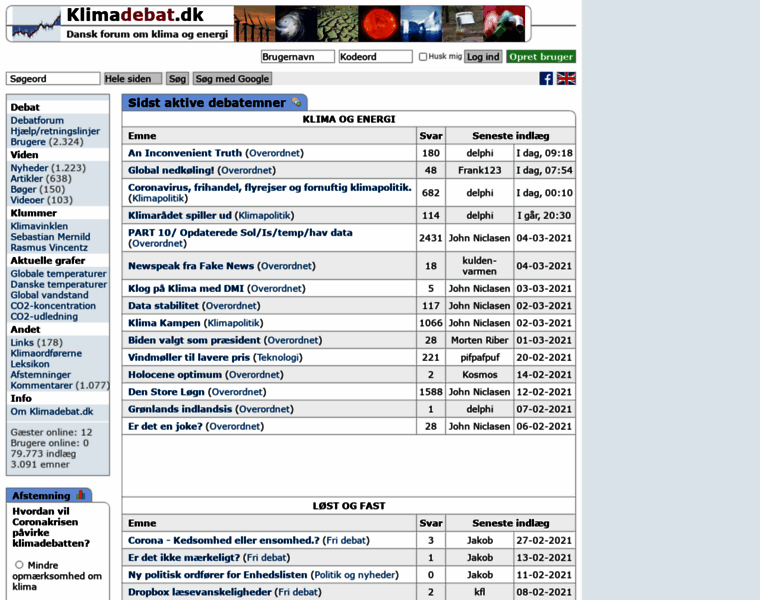Open 'PART 10/ Opdaterede Sol/Is/temp/hav data' topic
The width and height of the screenshot is (760, 600).
point(240,232)
